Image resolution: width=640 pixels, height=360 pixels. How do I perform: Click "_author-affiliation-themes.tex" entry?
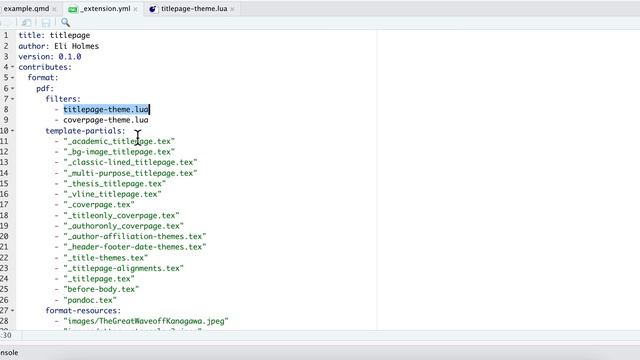(135, 236)
